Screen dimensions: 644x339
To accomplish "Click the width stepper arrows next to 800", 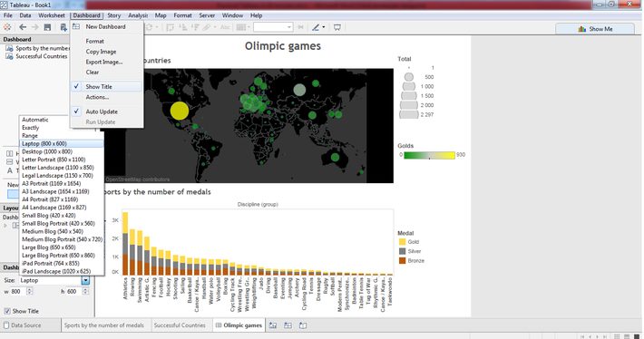I will [29, 291].
